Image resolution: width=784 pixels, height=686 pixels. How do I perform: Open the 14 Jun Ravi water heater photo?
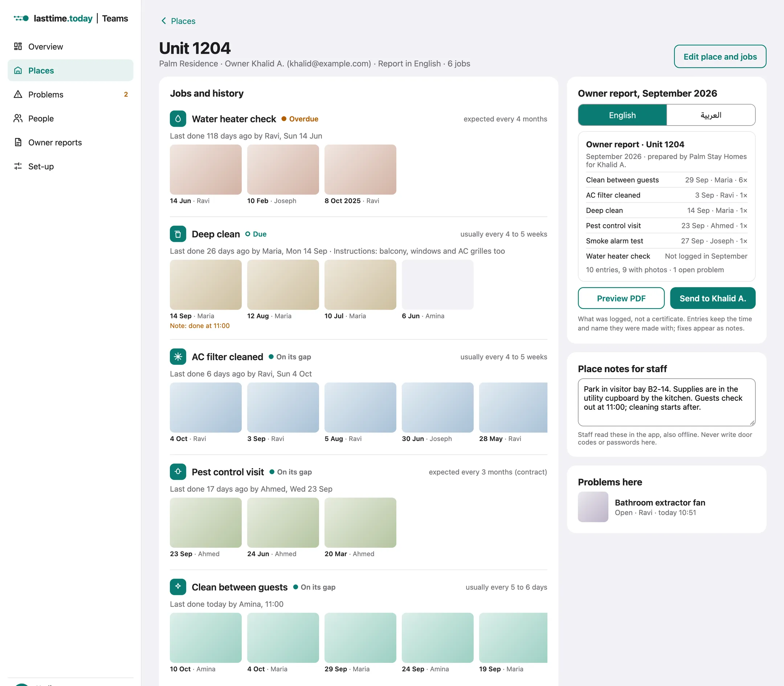(205, 170)
